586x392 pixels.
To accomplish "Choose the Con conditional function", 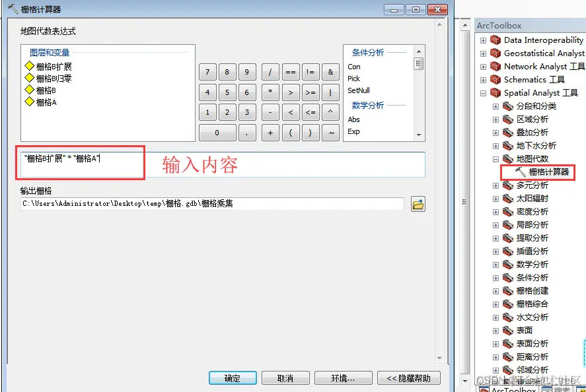I will pyautogui.click(x=354, y=67).
